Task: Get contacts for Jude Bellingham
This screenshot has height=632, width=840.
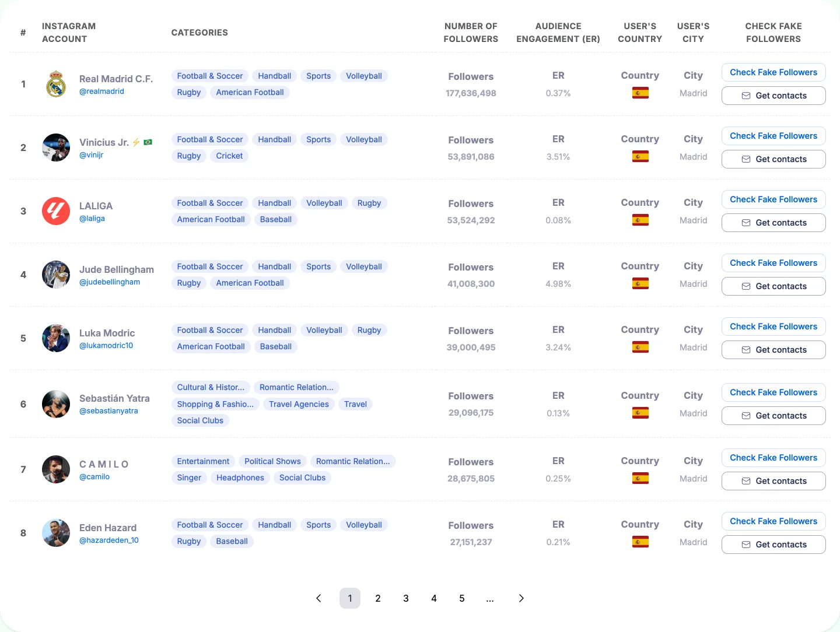Action: [x=773, y=286]
